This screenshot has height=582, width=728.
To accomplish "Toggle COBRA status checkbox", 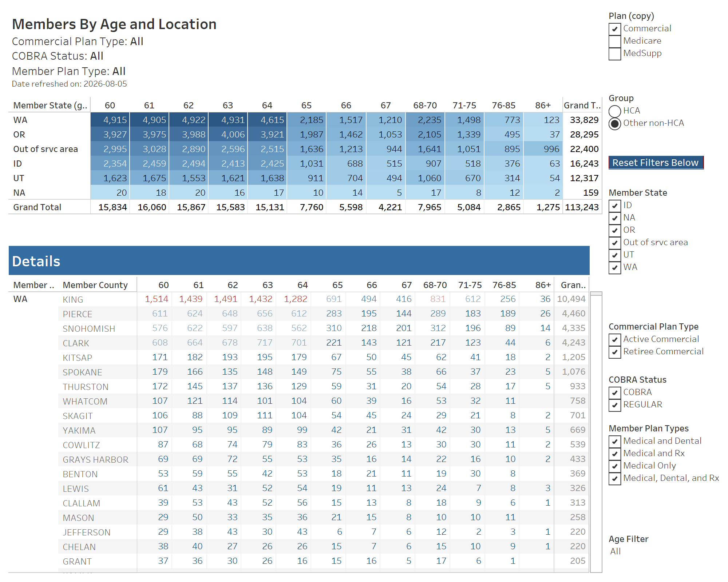I will [x=615, y=392].
